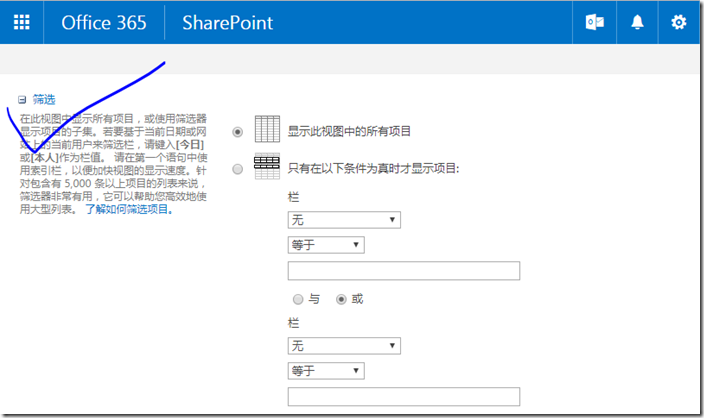Open the app launcher waffle icon

coord(22,22)
